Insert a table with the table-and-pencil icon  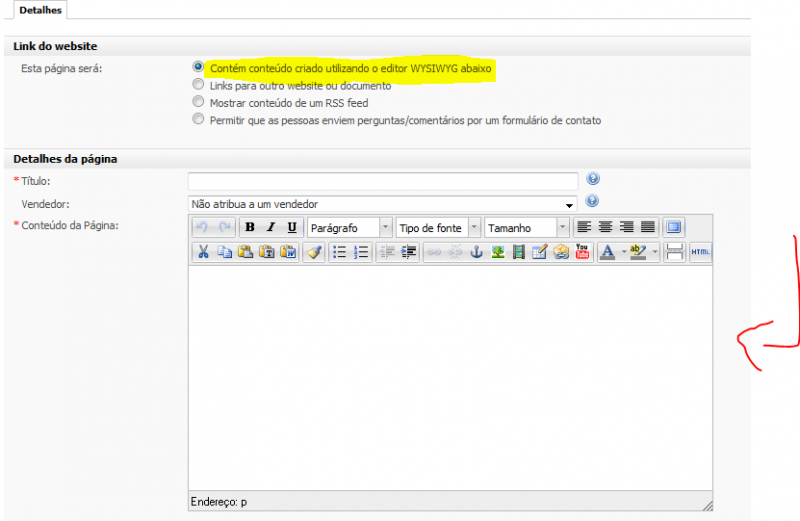coord(540,252)
